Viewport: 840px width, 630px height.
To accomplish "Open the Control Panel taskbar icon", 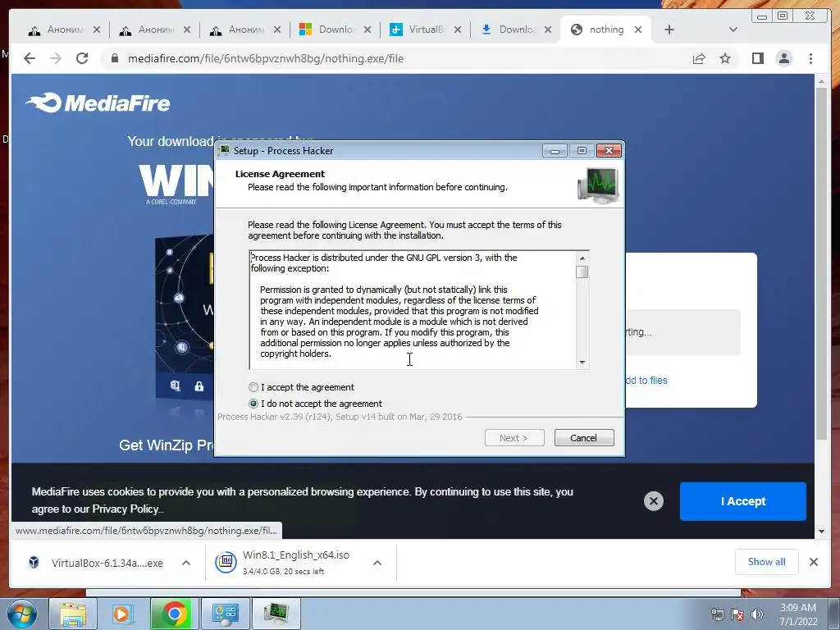I will pyautogui.click(x=225, y=614).
